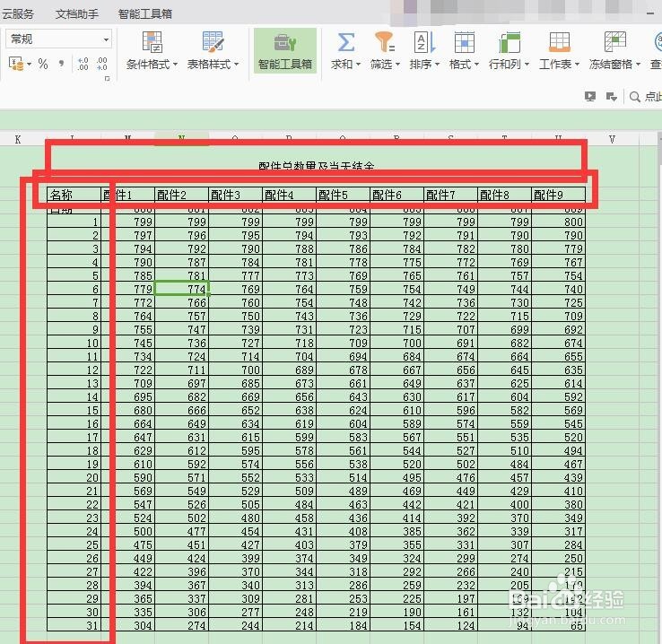Select cell 250 in row 26
The image size is (662, 644).
[558, 558]
